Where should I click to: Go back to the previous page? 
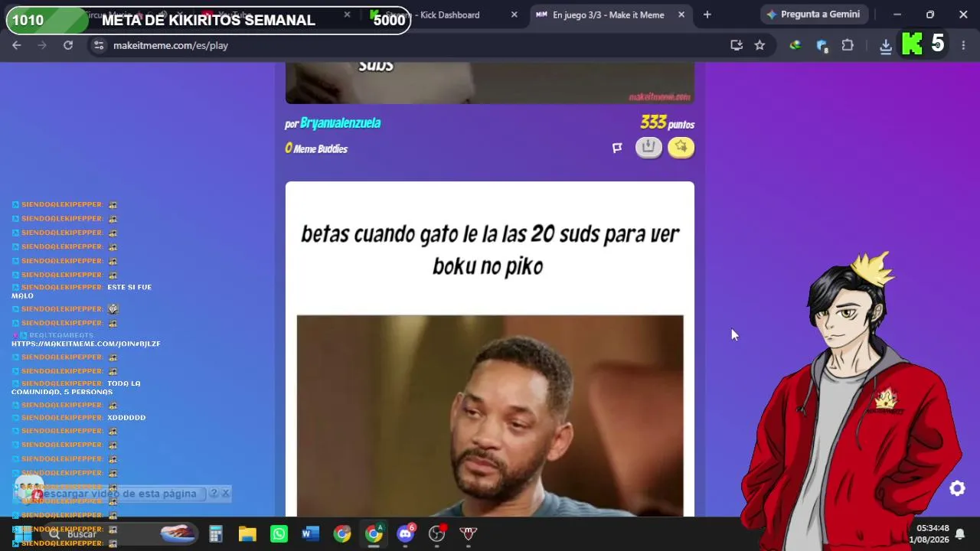tap(17, 45)
